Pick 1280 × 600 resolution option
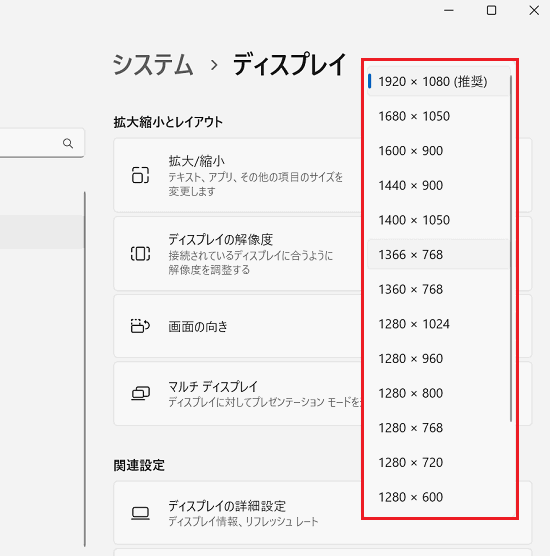Screen dimensions: 550x556 [x=439, y=497]
